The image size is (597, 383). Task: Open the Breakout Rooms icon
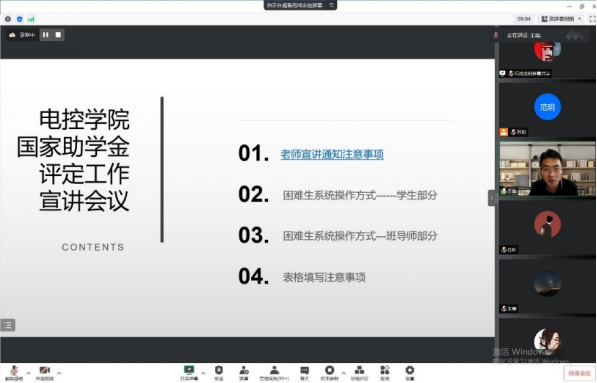[x=359, y=372]
